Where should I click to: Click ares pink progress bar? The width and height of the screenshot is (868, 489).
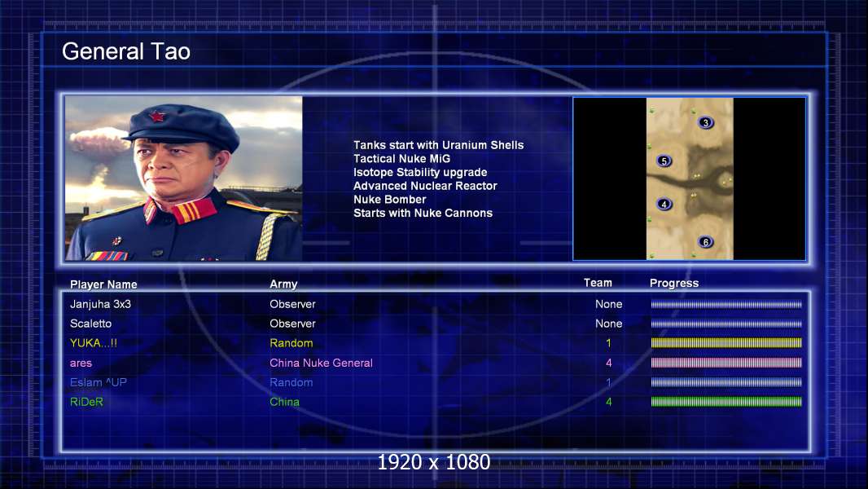click(x=726, y=363)
